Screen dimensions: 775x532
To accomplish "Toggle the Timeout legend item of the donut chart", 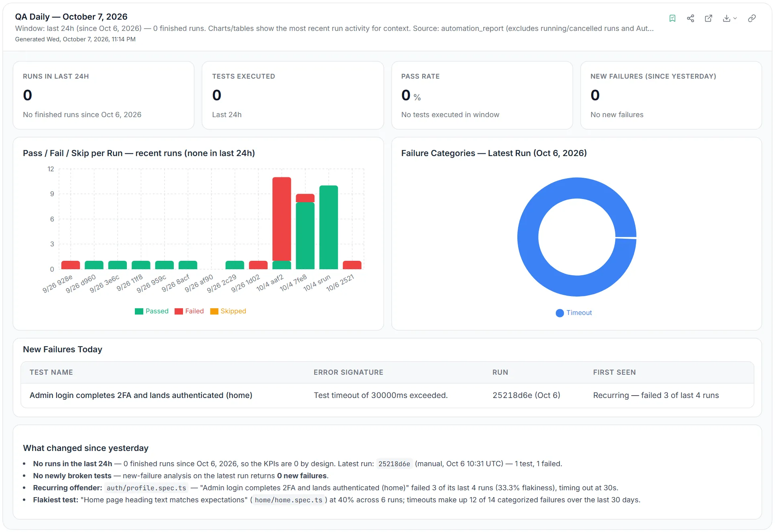I will [574, 313].
